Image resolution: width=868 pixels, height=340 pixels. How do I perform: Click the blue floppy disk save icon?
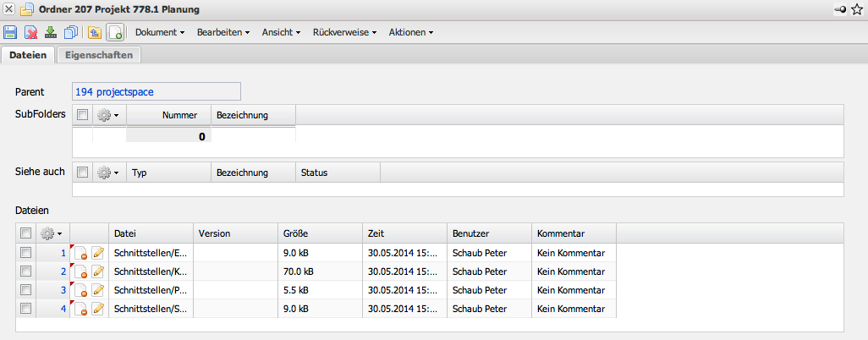point(10,33)
